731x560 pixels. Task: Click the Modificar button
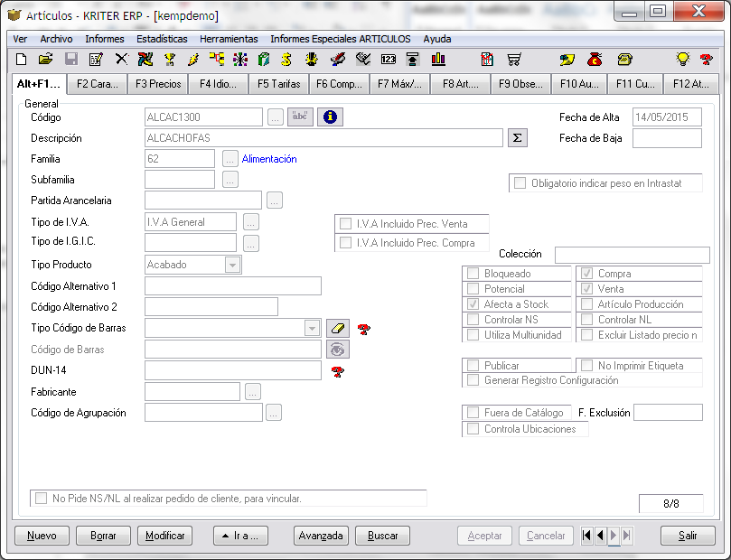tap(165, 536)
